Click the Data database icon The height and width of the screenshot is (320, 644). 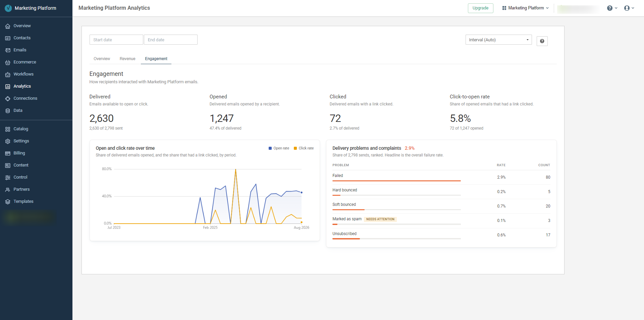pyautogui.click(x=8, y=111)
